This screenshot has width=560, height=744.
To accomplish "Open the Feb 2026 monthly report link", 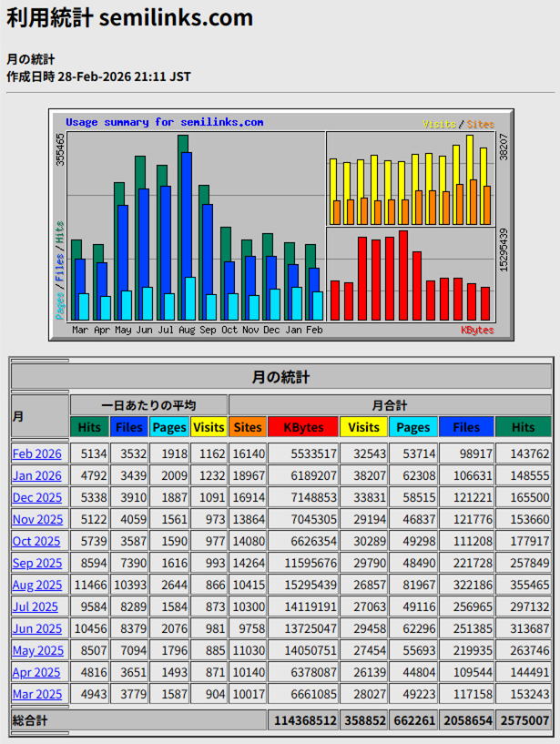I will (37, 454).
